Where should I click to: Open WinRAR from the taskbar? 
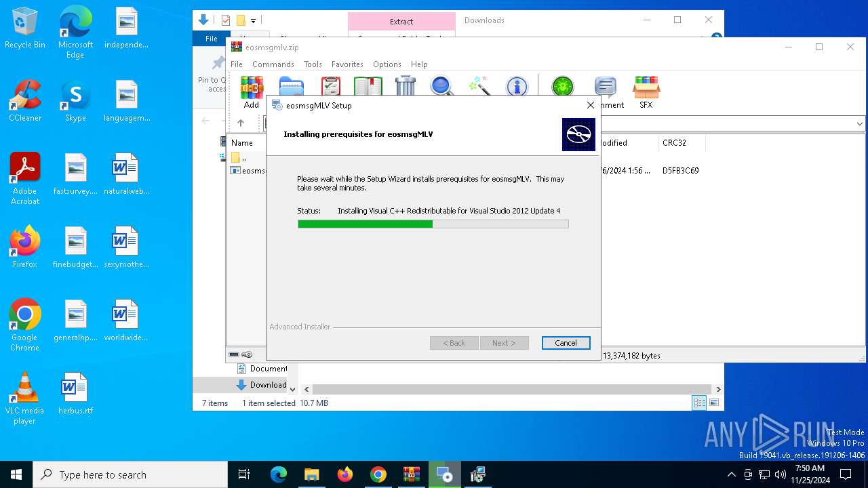412,474
